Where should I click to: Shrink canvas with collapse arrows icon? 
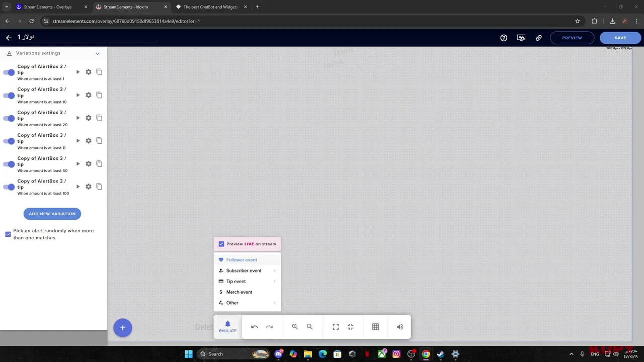pyautogui.click(x=351, y=327)
